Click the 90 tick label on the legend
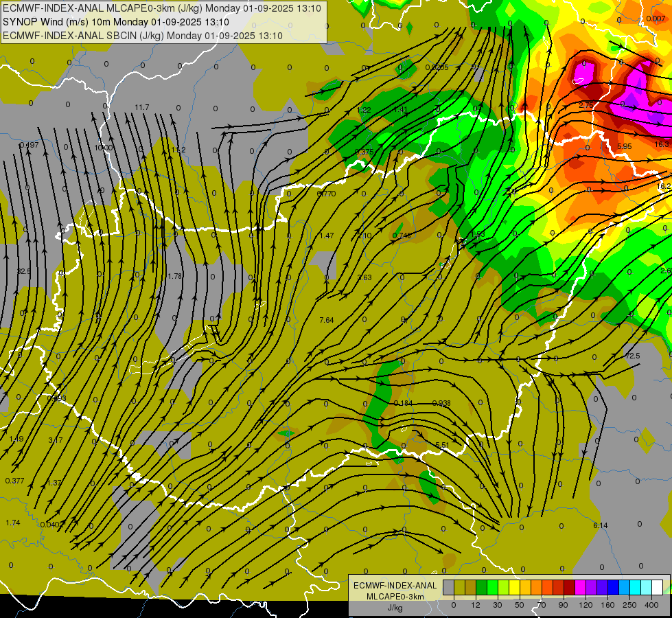Viewport: 672px width, 618px height. point(563,605)
